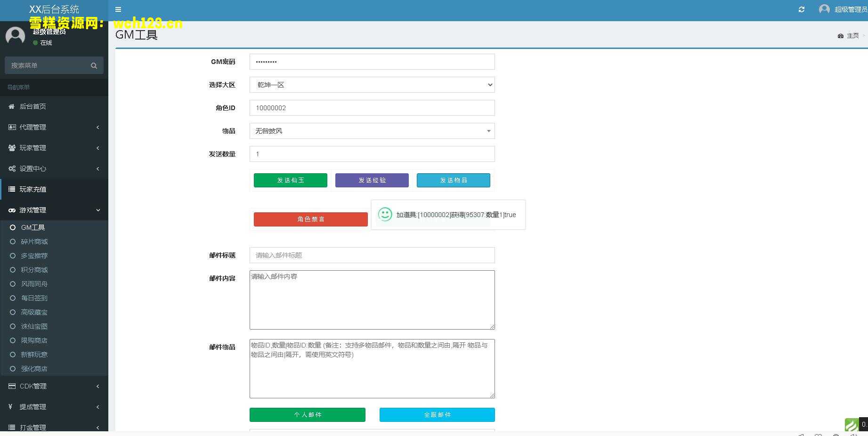The image size is (868, 436).
Task: Focus the 角色ID input field
Action: click(372, 108)
